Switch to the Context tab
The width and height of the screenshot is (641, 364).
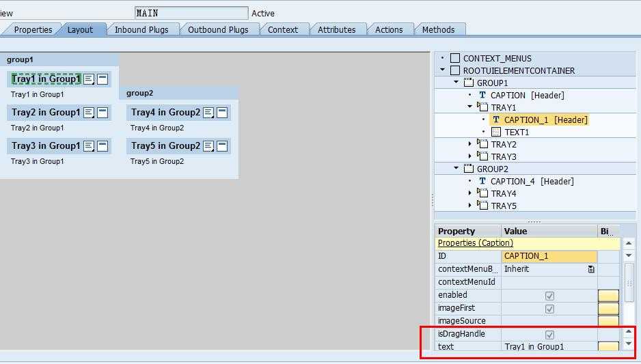[x=282, y=30]
